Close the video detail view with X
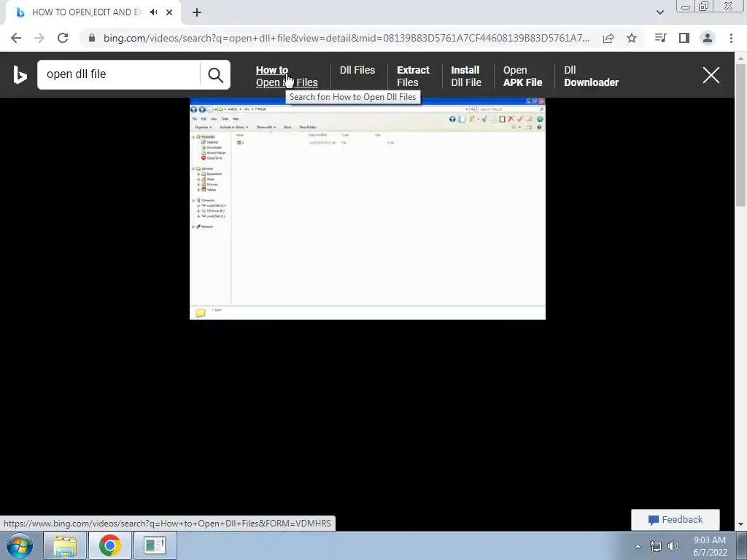 (711, 75)
